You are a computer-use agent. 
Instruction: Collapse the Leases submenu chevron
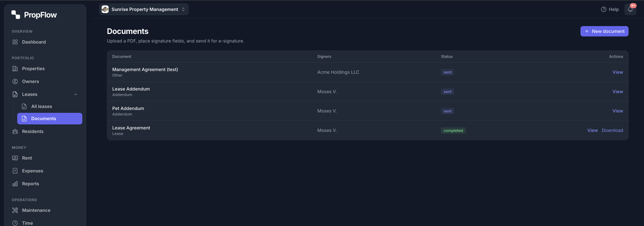pos(76,94)
